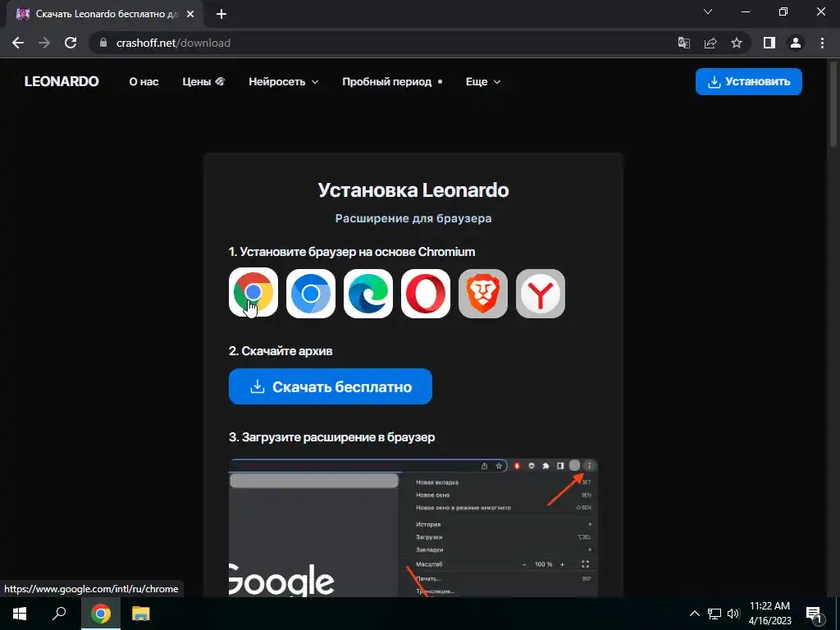Open the 'О нас' menu item
840x630 pixels.
pyautogui.click(x=144, y=81)
